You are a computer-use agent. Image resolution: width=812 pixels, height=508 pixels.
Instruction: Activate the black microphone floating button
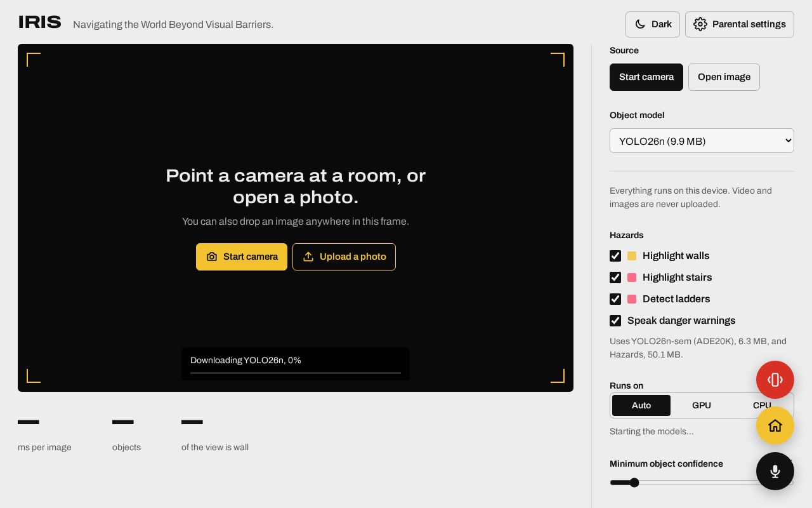[775, 471]
